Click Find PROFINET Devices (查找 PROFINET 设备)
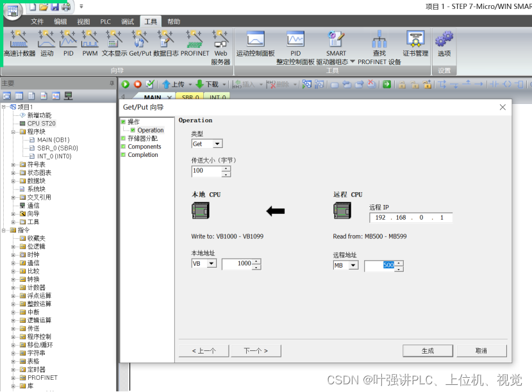532x392 pixels. (x=379, y=47)
